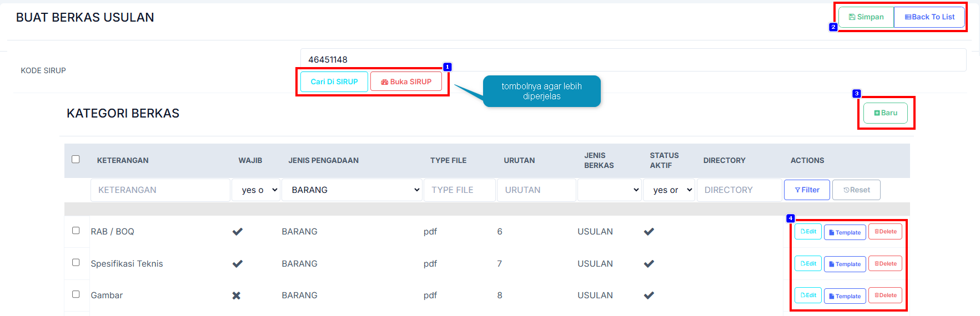This screenshot has height=316, width=980.
Task: Click Back To List button
Action: [x=929, y=17]
